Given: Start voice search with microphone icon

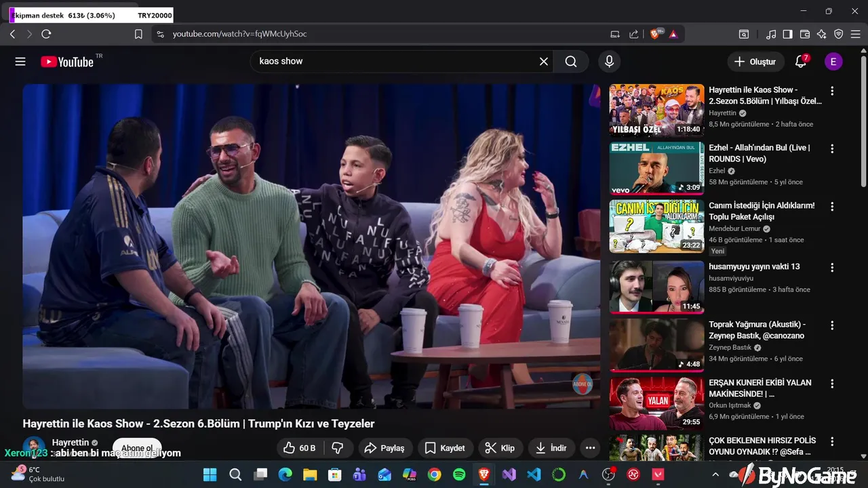Looking at the screenshot, I should tap(609, 62).
